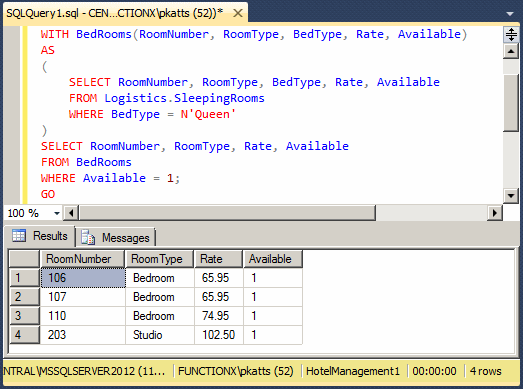This screenshot has width=523, height=389.
Task: Click the Results grid icon
Action: [19, 236]
